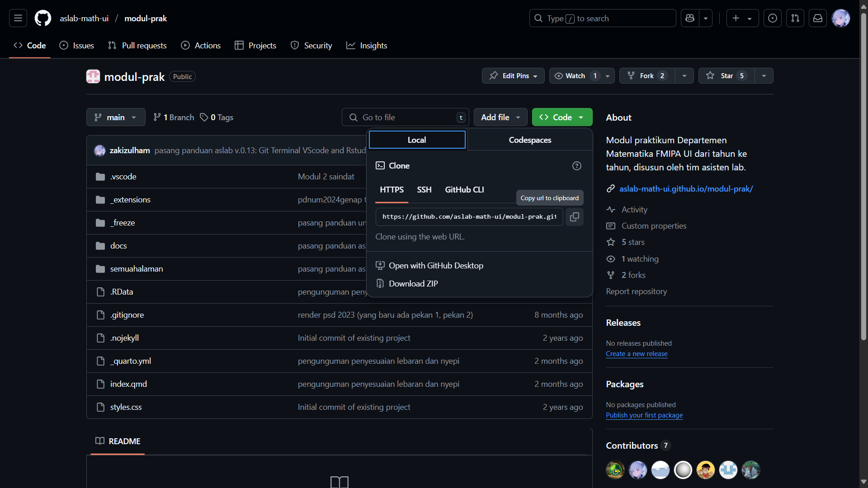
Task: Open the issues icon in header
Action: (773, 18)
